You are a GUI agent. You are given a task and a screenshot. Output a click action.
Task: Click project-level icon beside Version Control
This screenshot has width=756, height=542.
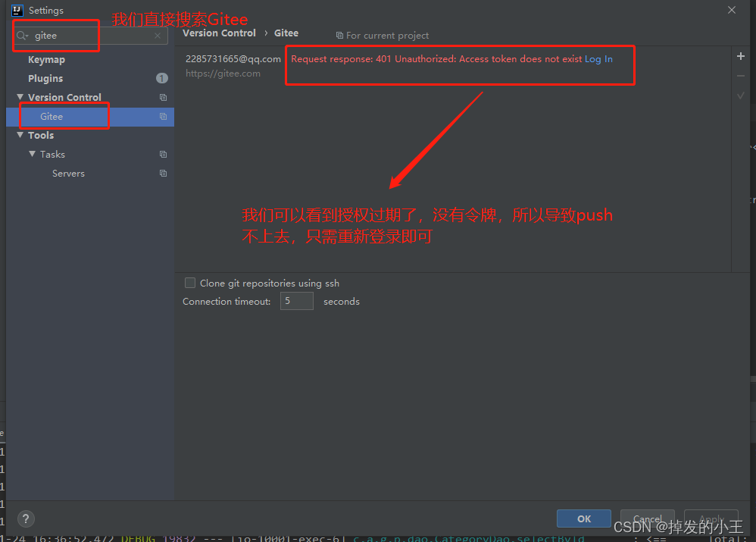pos(163,98)
